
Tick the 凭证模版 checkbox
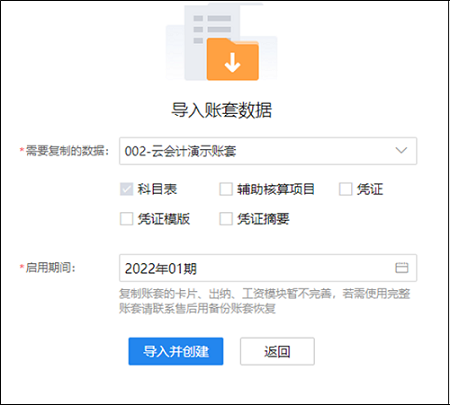pos(126,219)
